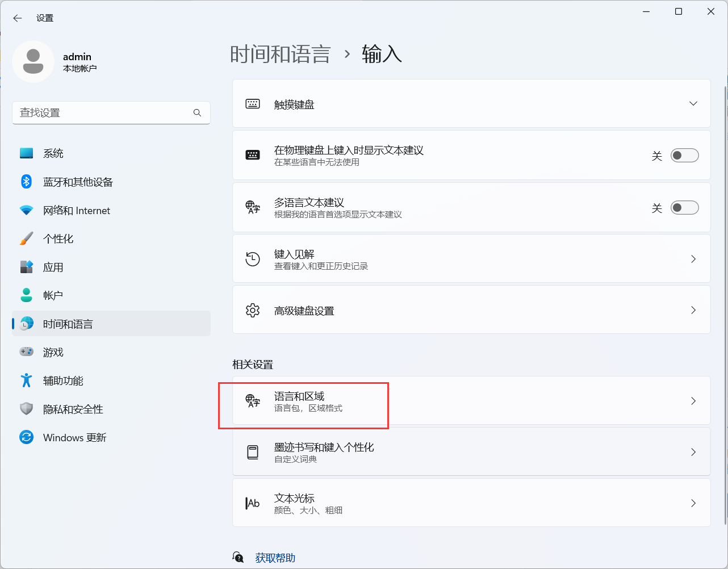Toggle 在物理键盘上键入时显示文本建议 switch

[x=685, y=156]
